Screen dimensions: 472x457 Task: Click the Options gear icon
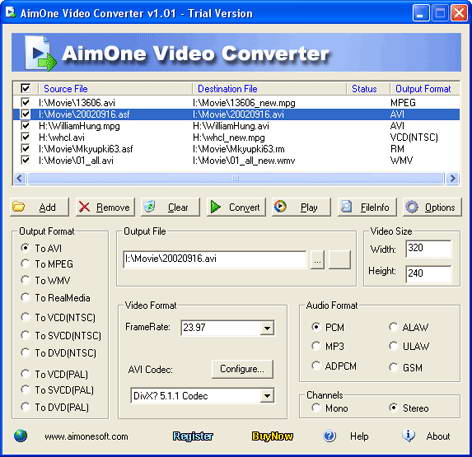tap(412, 207)
